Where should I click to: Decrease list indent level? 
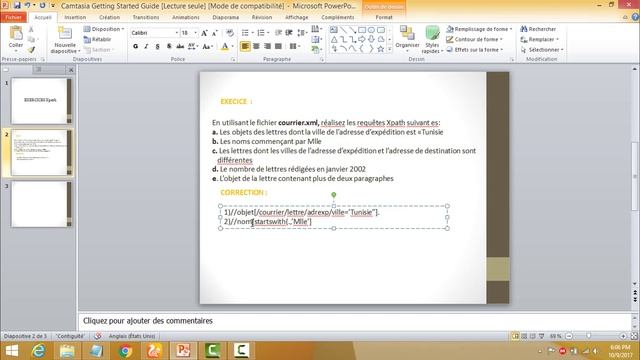(x=278, y=33)
